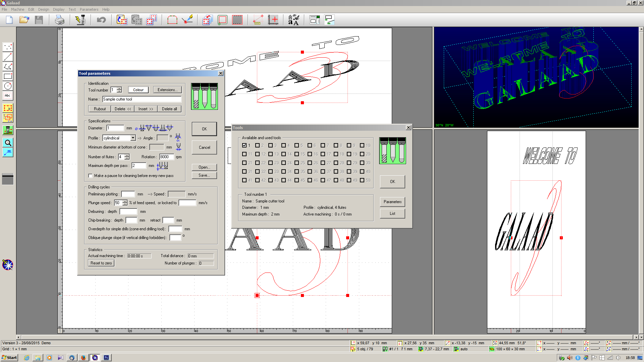This screenshot has height=362, width=644.
Task: Uncheck tool 1 in Available tools
Action: 244,145
